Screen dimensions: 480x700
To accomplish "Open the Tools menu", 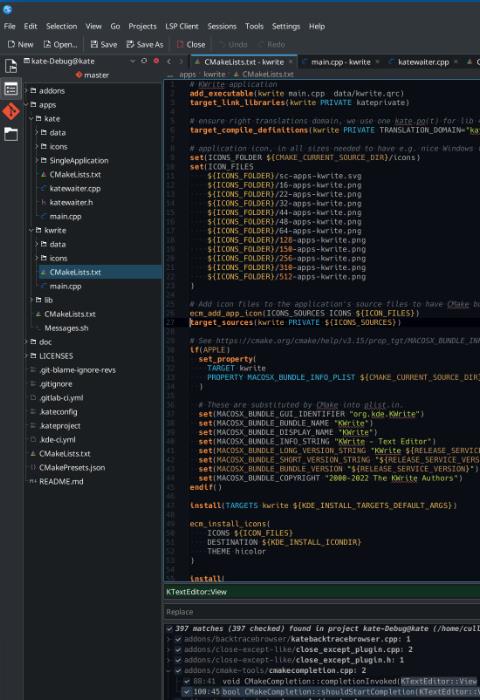I will (x=254, y=26).
